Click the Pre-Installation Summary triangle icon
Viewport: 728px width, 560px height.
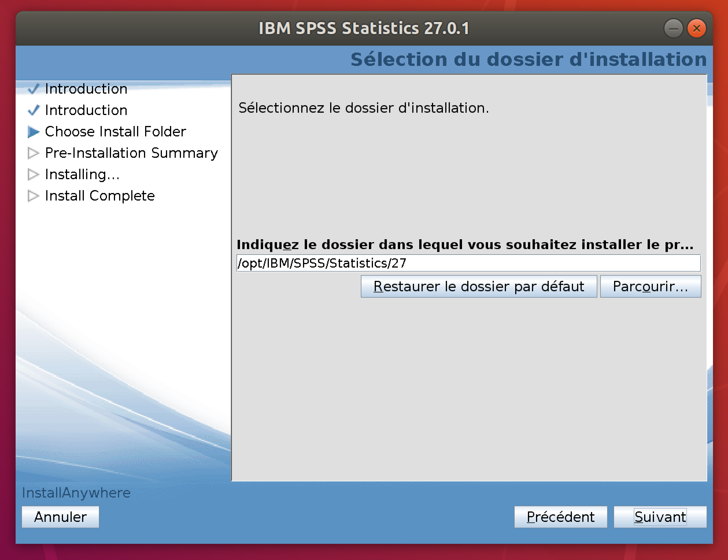click(33, 153)
